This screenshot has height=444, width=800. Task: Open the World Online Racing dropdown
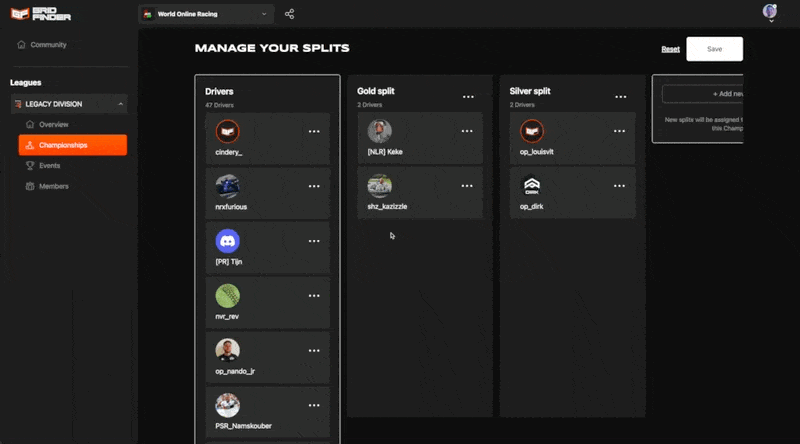pos(205,14)
